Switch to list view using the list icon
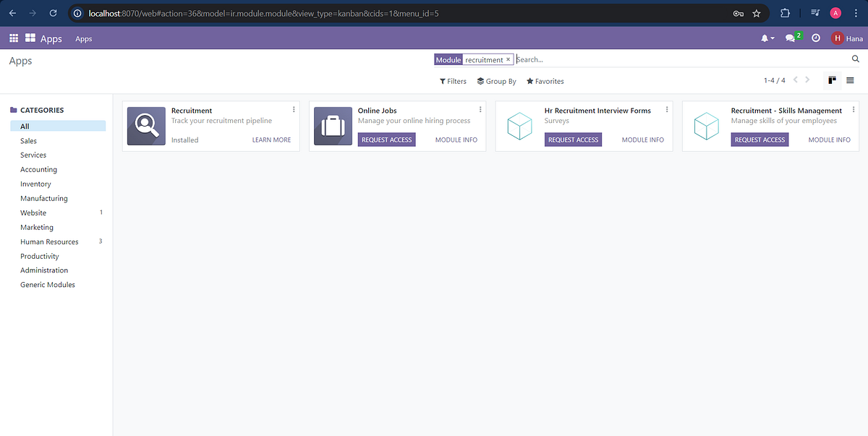 tap(850, 81)
